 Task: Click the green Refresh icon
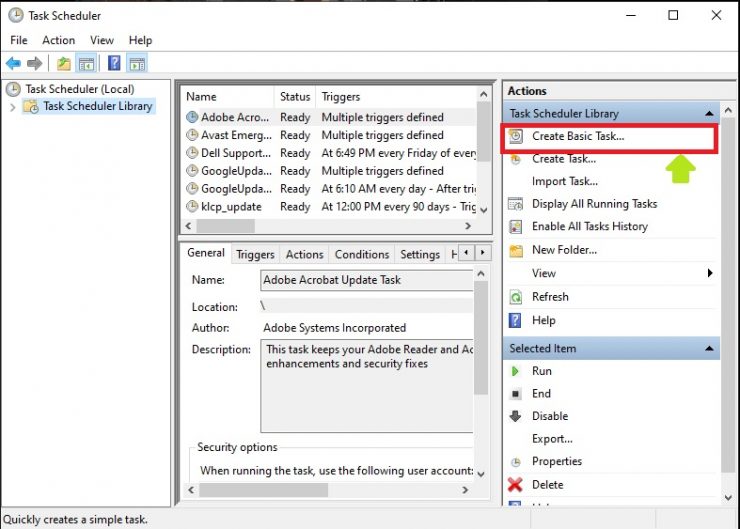516,297
